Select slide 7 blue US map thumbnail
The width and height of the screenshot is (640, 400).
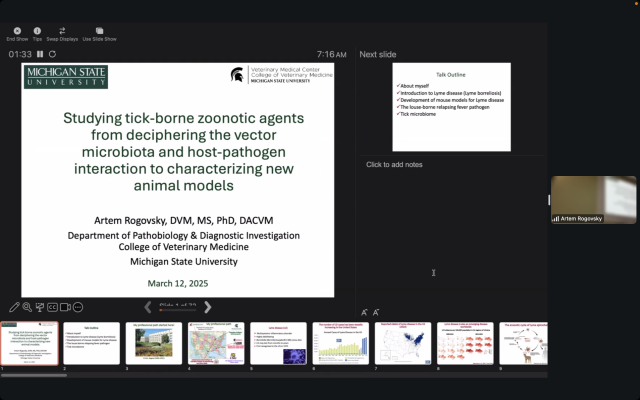[x=403, y=343]
